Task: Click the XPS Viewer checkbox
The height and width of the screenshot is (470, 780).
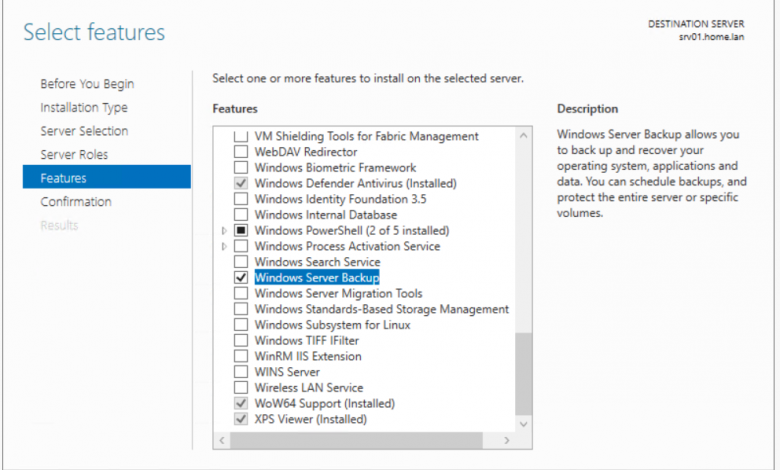Action: [241, 419]
